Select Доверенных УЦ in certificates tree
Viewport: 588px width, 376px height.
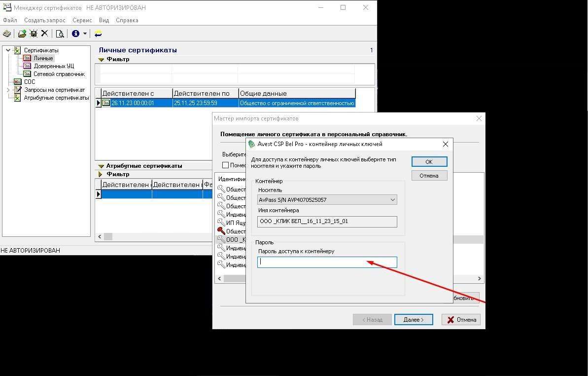point(53,66)
